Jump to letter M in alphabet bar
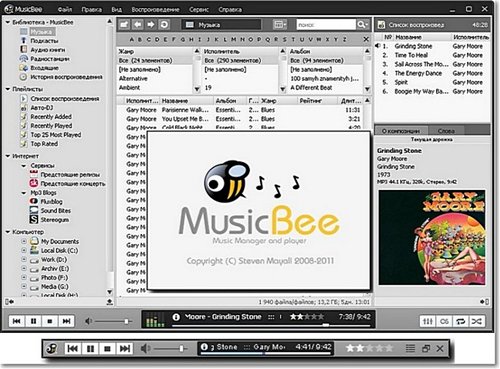 pyautogui.click(x=234, y=39)
